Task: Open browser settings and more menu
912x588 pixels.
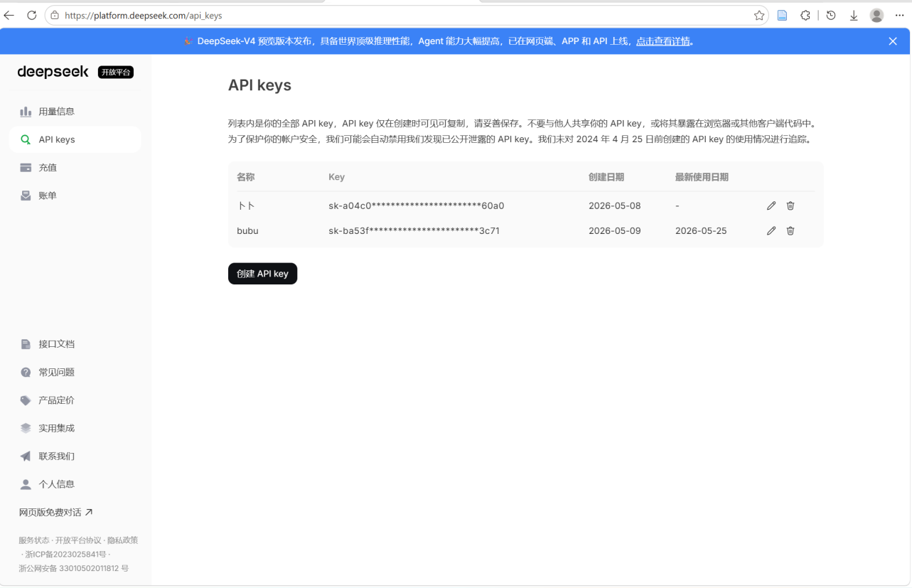Action: (900, 15)
